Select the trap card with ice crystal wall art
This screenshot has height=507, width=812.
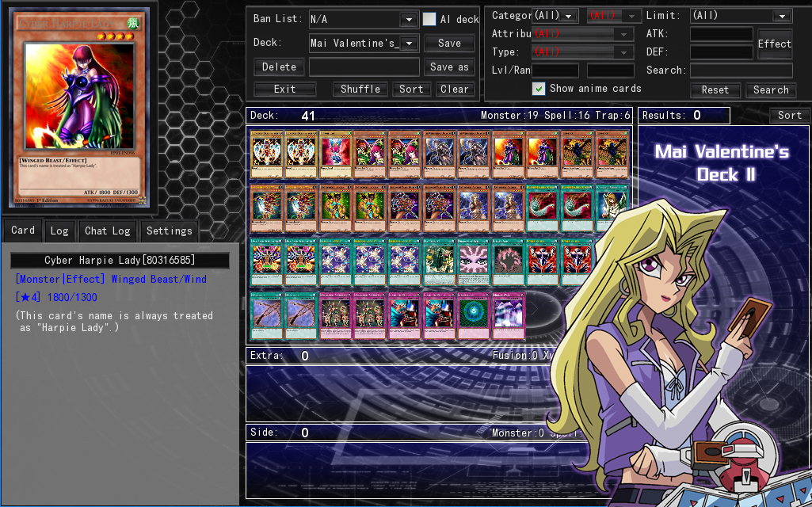coord(508,315)
